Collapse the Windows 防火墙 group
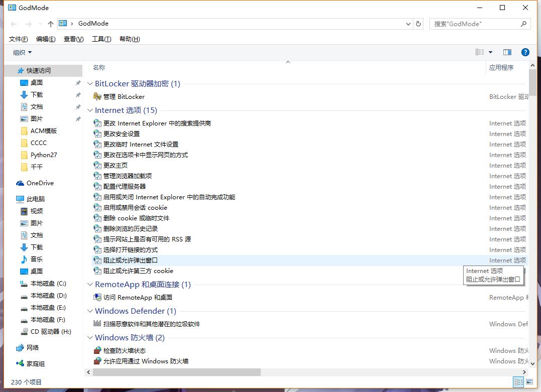The image size is (541, 392). pos(90,337)
